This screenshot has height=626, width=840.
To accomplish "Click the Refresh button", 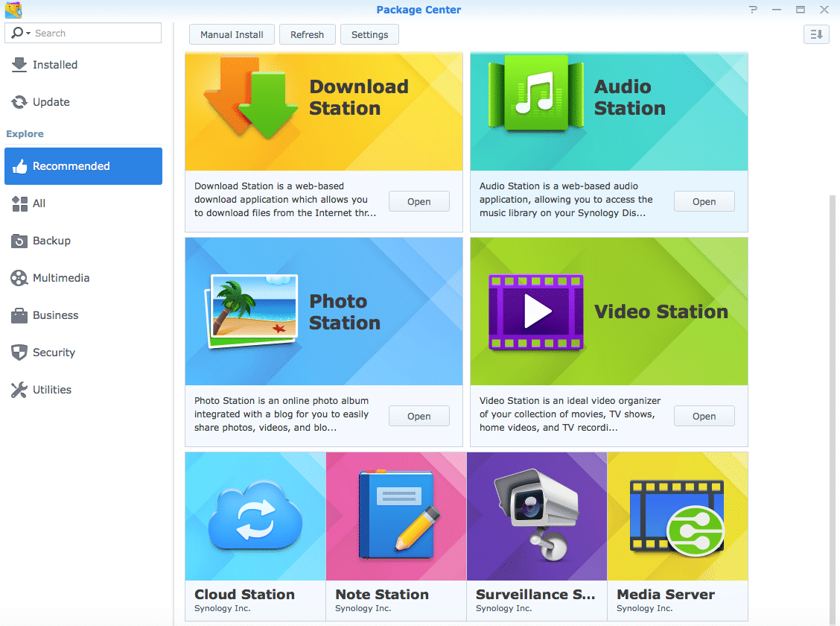I will pyautogui.click(x=307, y=35).
